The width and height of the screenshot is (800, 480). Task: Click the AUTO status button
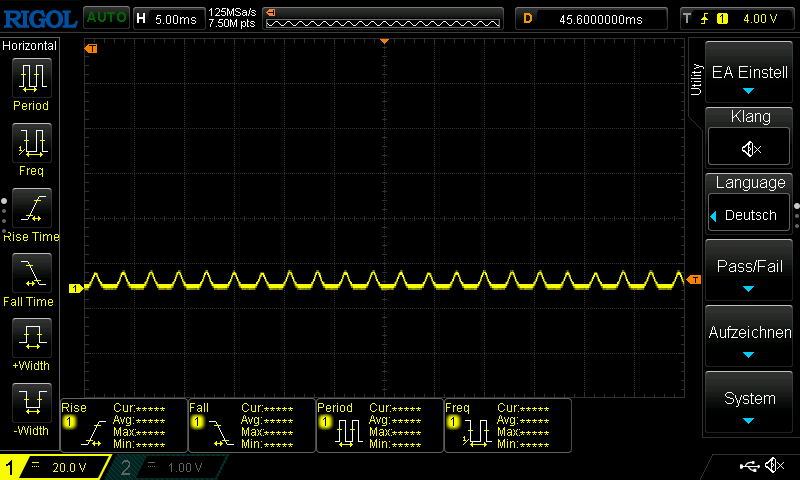(x=105, y=18)
